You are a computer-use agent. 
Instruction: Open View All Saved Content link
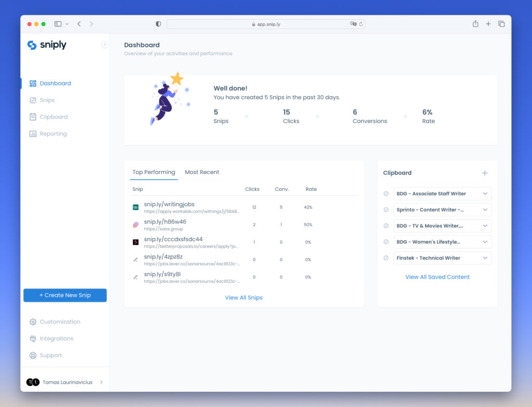[437, 277]
